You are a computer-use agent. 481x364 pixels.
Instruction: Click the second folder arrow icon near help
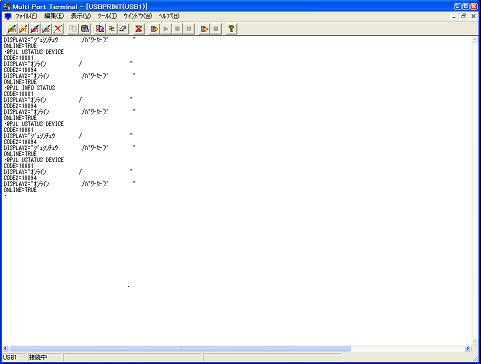coord(204,29)
